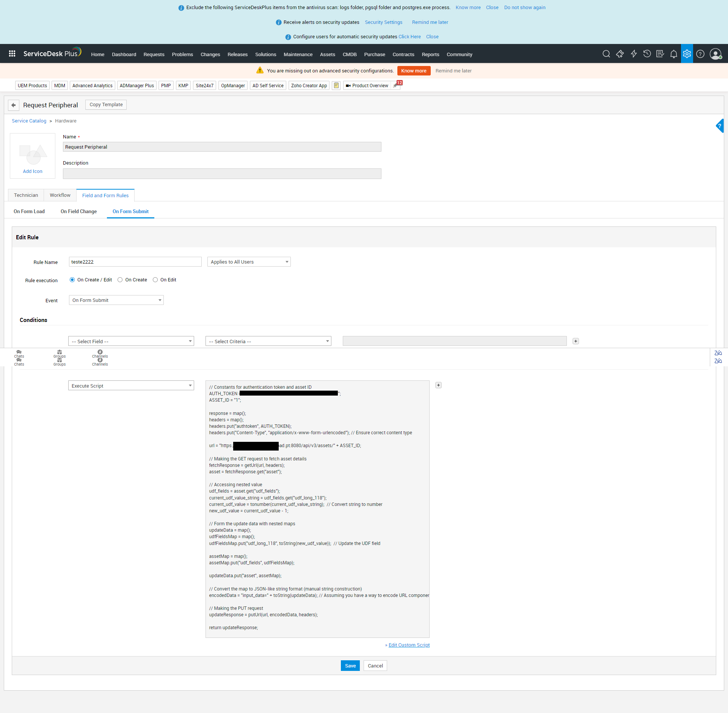This screenshot has width=728, height=713.
Task: Click the Save button
Action: coord(350,666)
